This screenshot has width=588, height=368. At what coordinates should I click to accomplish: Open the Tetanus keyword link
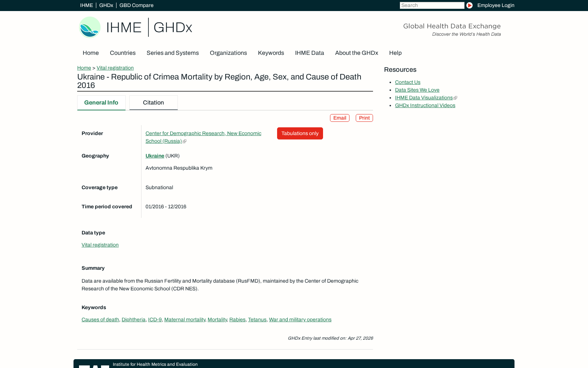pyautogui.click(x=257, y=319)
